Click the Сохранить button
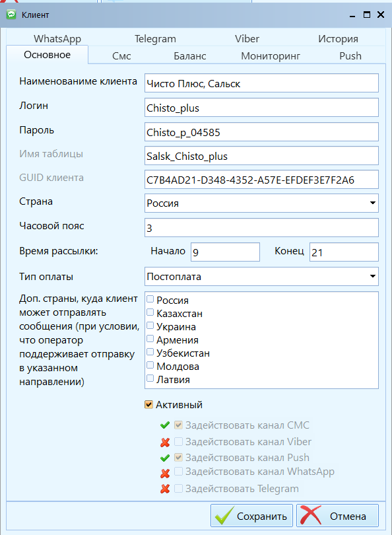Viewport: 392px width, 535px height. pyautogui.click(x=251, y=516)
